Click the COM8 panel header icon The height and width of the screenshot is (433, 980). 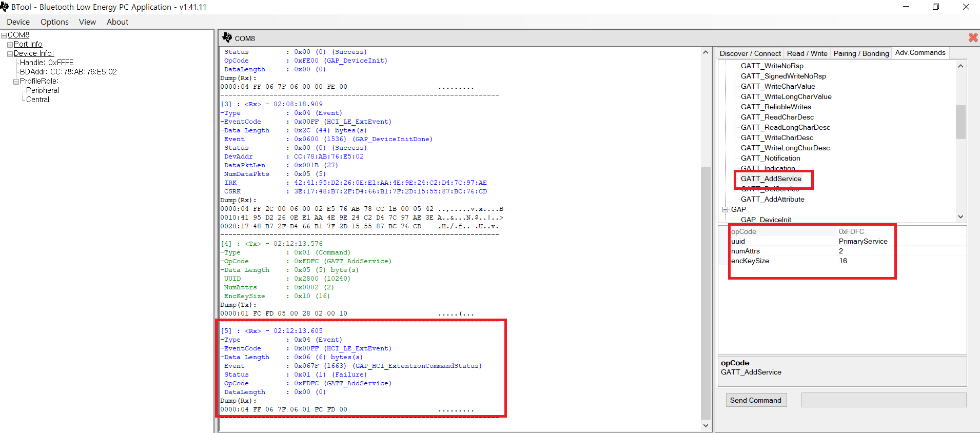227,37
